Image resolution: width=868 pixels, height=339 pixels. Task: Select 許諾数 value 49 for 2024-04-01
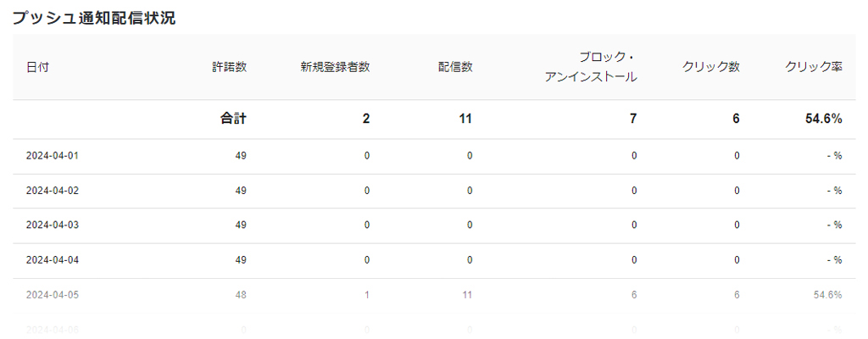[241, 156]
